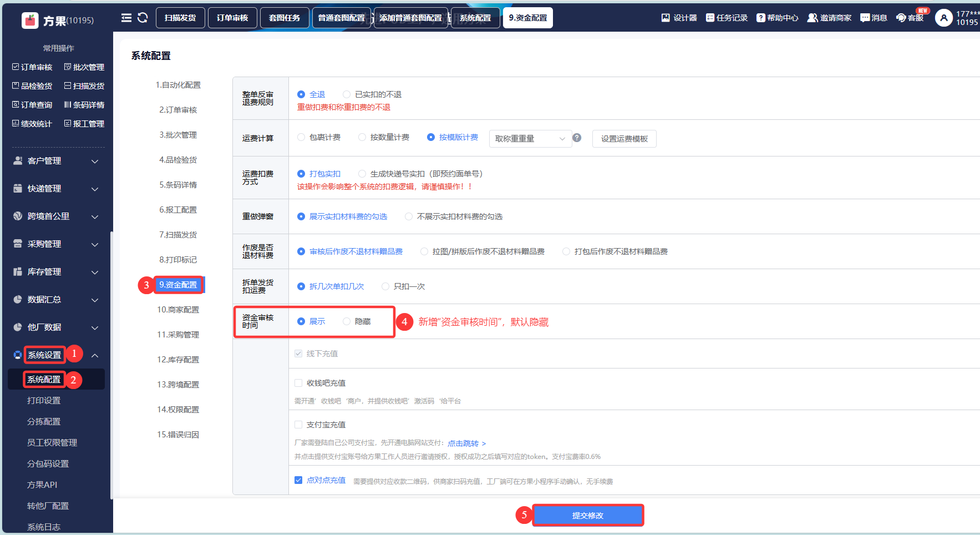Switch to the 扫描发货 top tab
This screenshot has width=980, height=535.
pyautogui.click(x=180, y=18)
